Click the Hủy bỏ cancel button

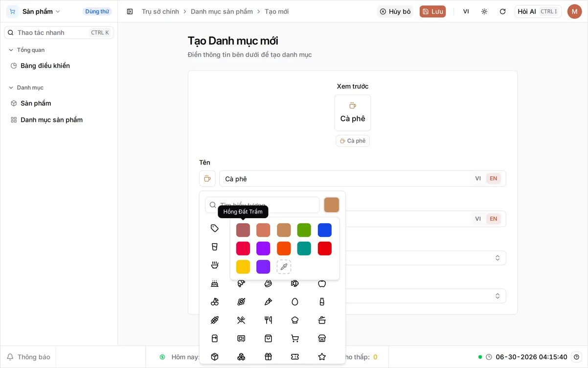pyautogui.click(x=395, y=11)
